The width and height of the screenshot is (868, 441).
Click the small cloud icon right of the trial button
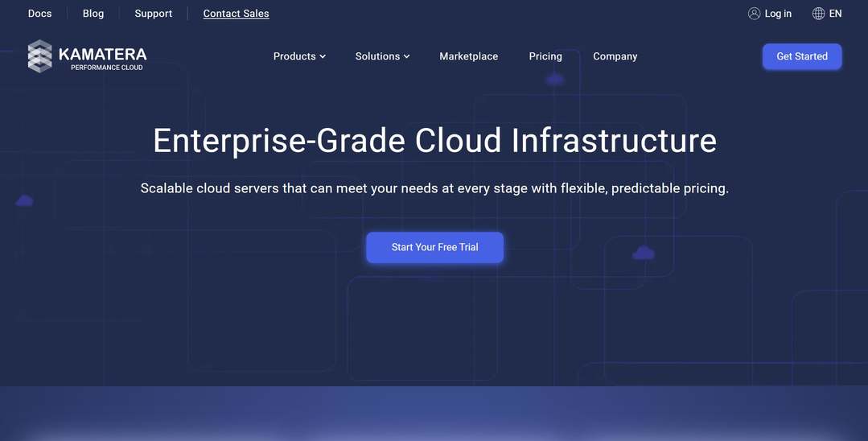pos(643,253)
